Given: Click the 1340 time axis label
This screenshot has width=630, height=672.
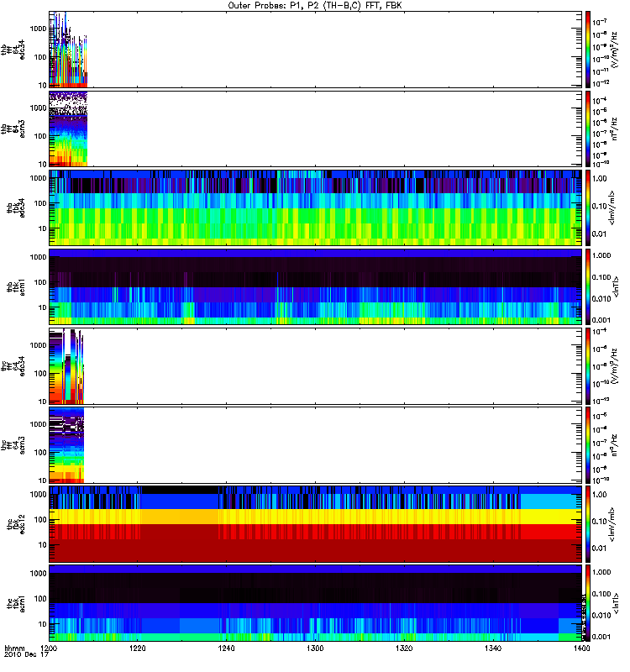Looking at the screenshot, I should tap(493, 648).
